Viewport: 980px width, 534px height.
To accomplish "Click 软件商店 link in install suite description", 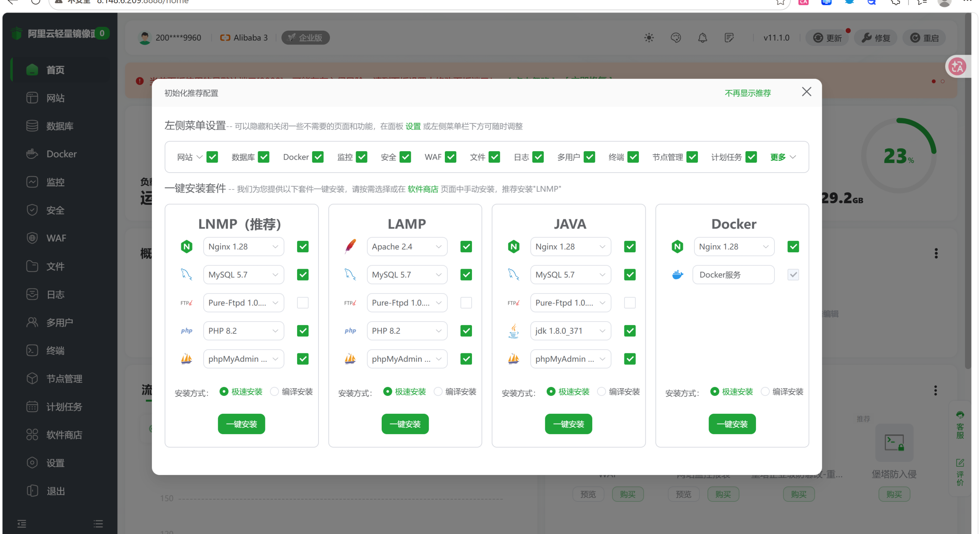I will [423, 189].
